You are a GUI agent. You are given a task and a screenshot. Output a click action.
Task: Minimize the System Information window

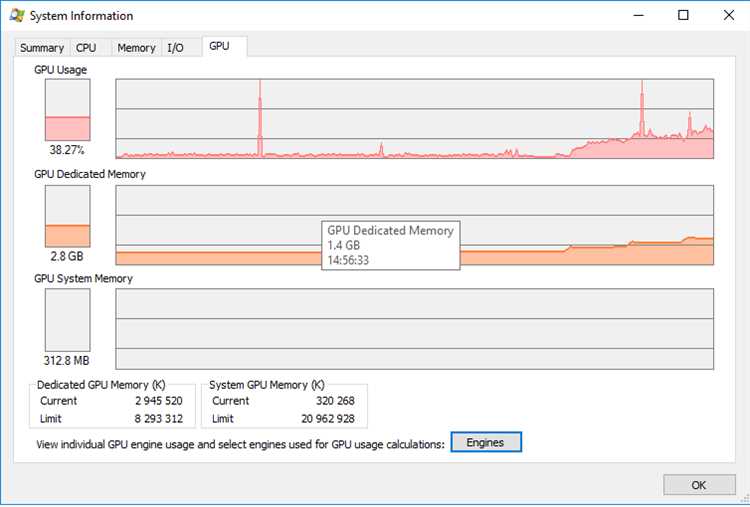(636, 16)
